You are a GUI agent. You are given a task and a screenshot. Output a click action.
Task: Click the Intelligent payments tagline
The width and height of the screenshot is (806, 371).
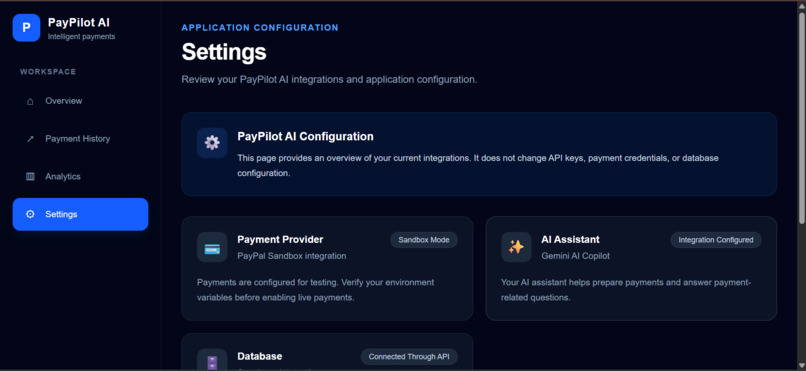pyautogui.click(x=81, y=37)
